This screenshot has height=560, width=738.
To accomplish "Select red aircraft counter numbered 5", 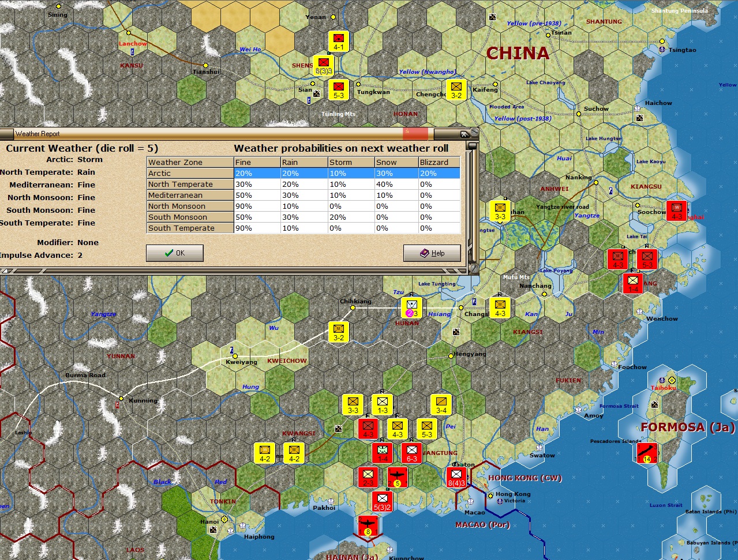I will (398, 478).
